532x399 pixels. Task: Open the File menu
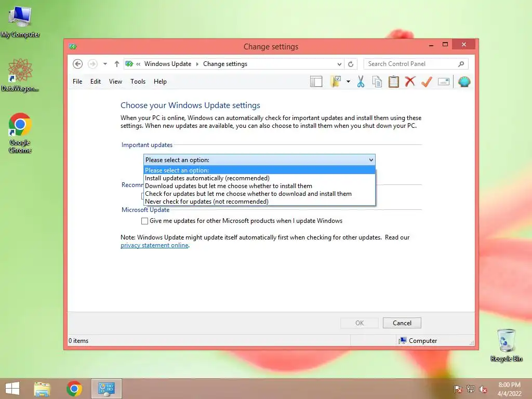pyautogui.click(x=77, y=82)
